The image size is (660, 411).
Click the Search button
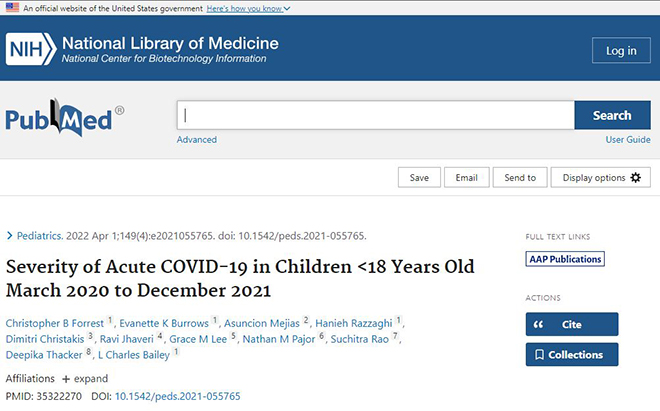612,115
